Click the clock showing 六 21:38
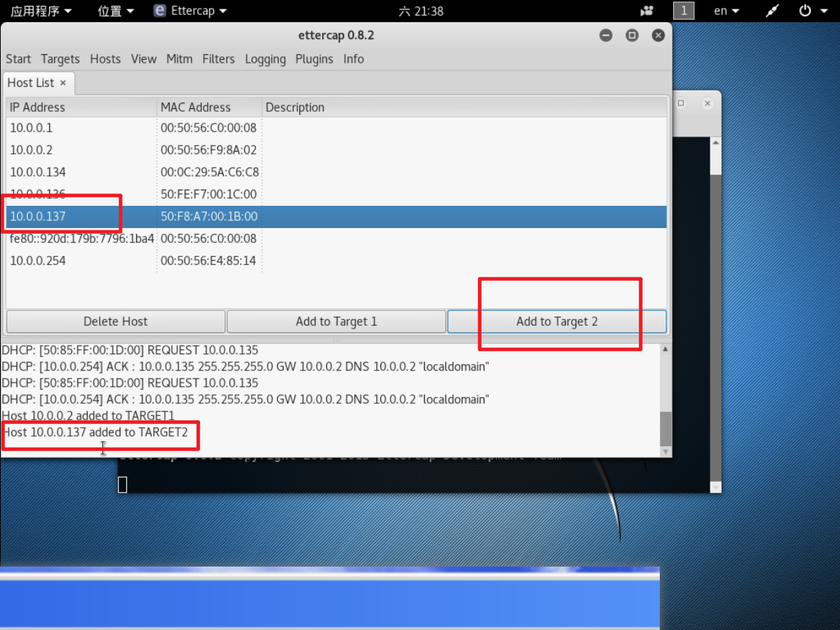The width and height of the screenshot is (840, 630). (x=421, y=11)
